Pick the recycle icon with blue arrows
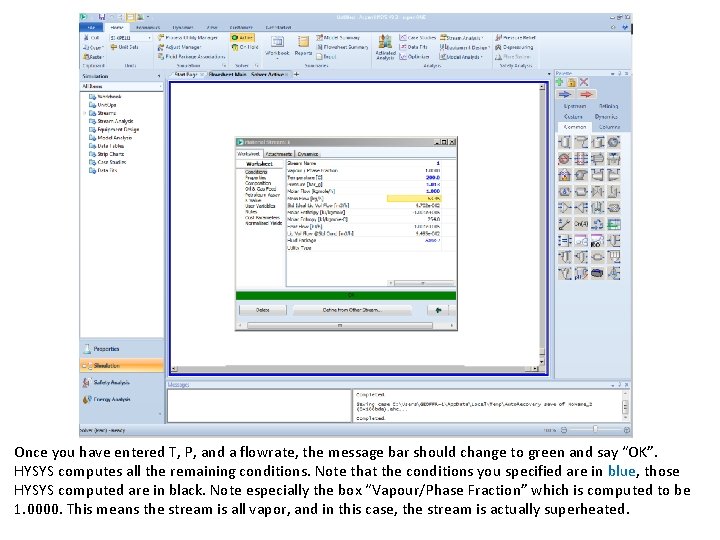The image size is (720, 540). tap(597, 224)
